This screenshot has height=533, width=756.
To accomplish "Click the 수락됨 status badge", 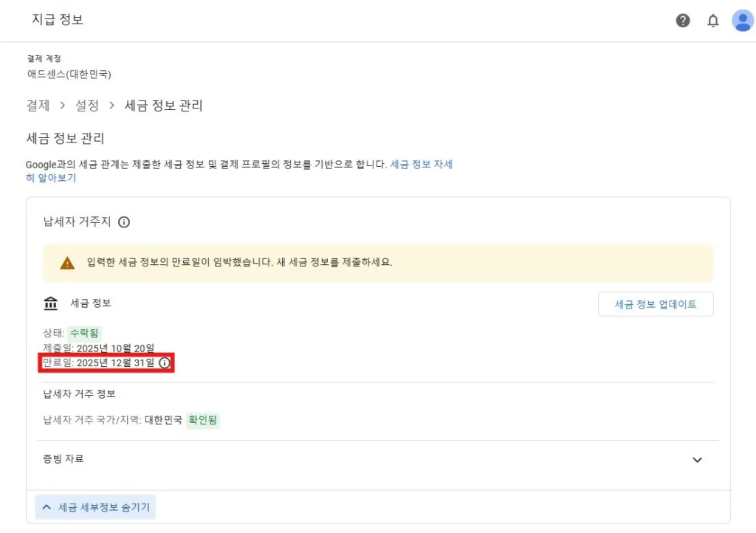I will (x=83, y=332).
